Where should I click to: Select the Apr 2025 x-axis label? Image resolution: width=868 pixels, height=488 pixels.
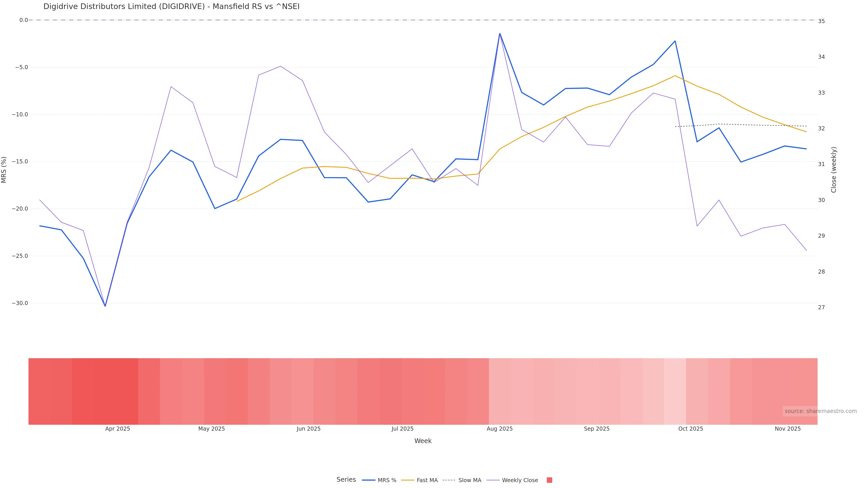pos(118,429)
